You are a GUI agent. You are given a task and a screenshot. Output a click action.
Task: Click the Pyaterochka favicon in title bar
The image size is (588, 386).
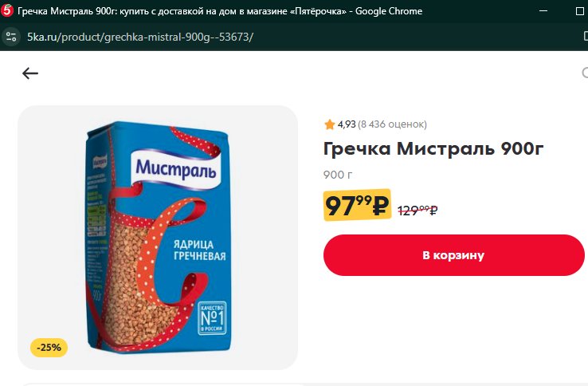tap(6, 11)
